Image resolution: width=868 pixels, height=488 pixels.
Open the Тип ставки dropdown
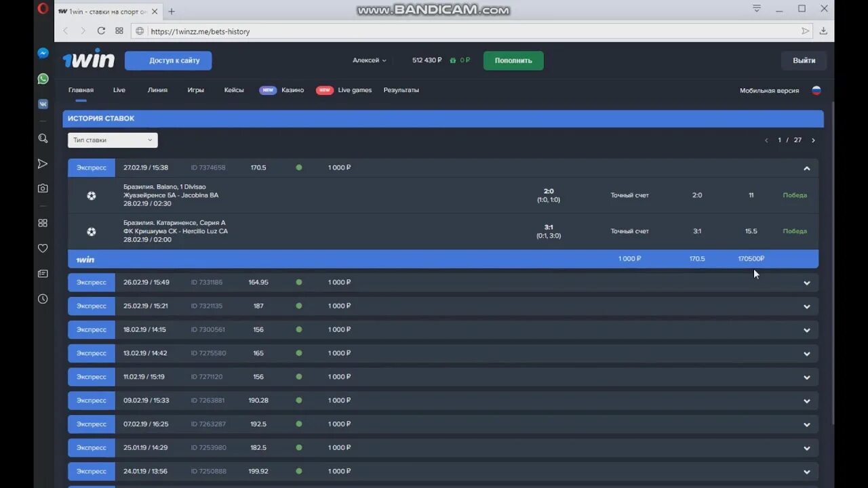coord(113,140)
